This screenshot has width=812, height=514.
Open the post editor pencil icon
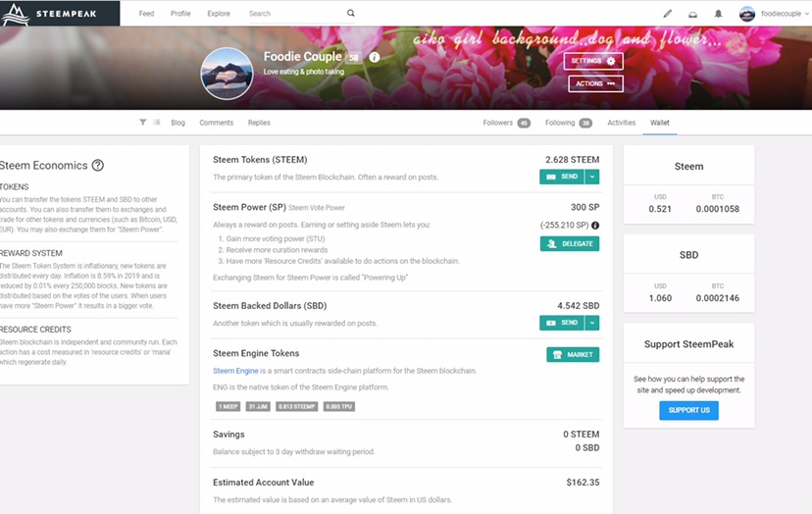[x=667, y=14]
